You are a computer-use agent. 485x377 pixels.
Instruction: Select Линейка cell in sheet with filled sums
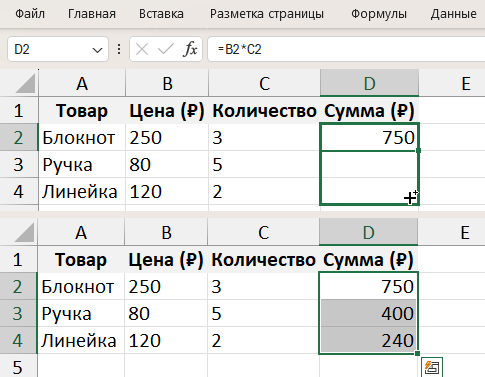click(x=81, y=340)
